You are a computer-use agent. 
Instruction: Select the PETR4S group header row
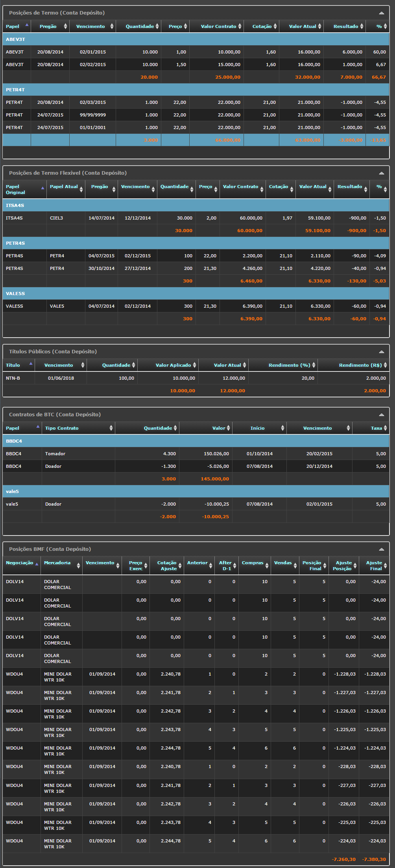point(196,243)
